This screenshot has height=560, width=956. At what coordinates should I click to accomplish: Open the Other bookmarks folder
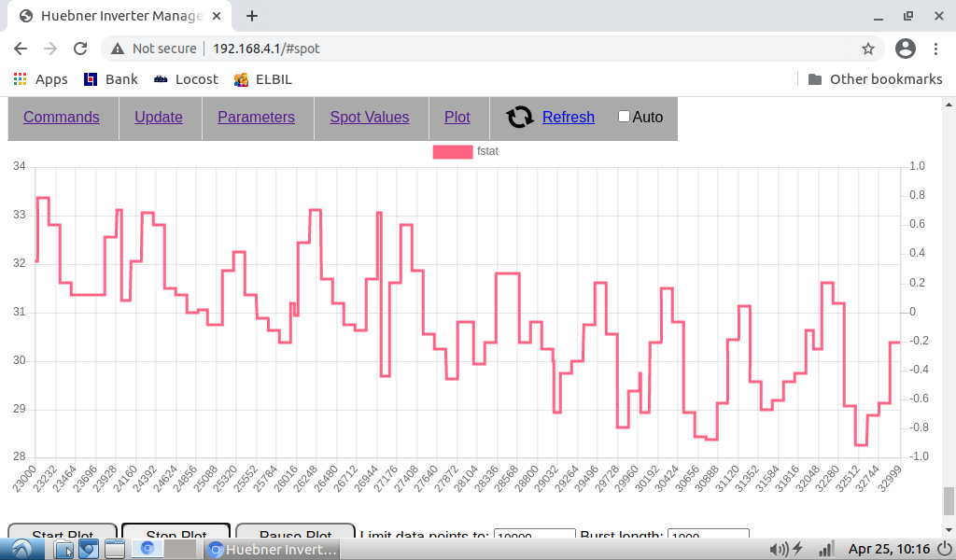pyautogui.click(x=875, y=79)
